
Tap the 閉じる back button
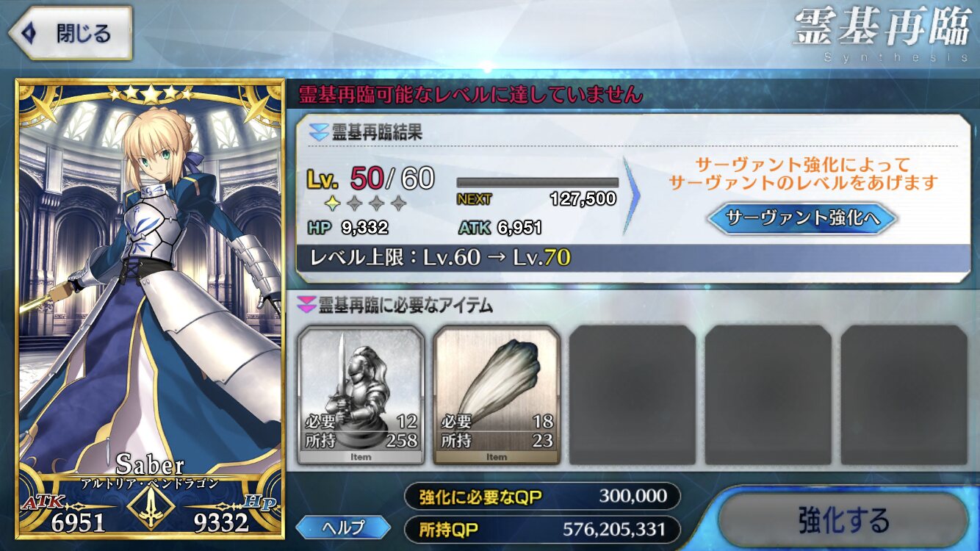coord(69,33)
